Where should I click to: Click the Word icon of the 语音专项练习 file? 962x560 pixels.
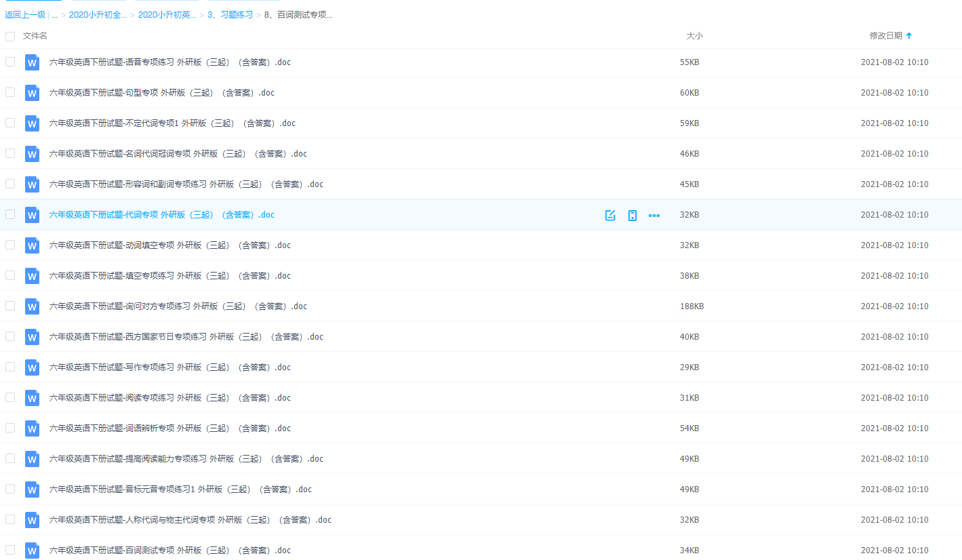tap(32, 62)
